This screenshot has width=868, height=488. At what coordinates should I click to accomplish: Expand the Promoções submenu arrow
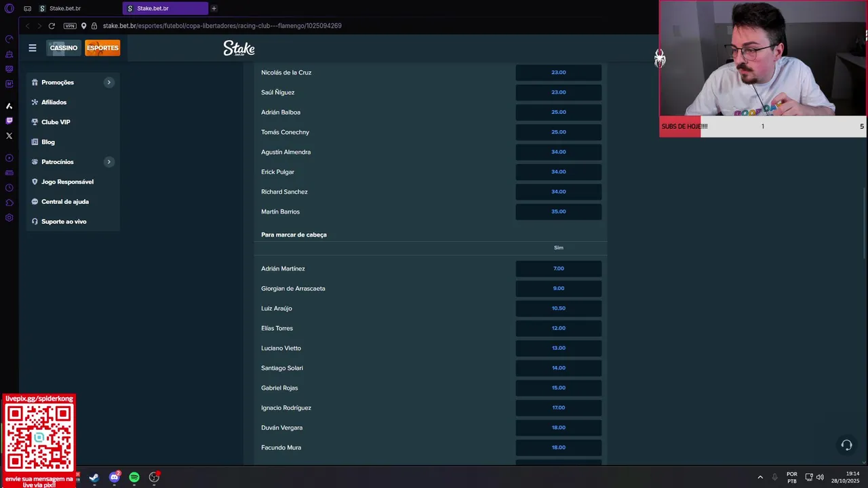108,82
